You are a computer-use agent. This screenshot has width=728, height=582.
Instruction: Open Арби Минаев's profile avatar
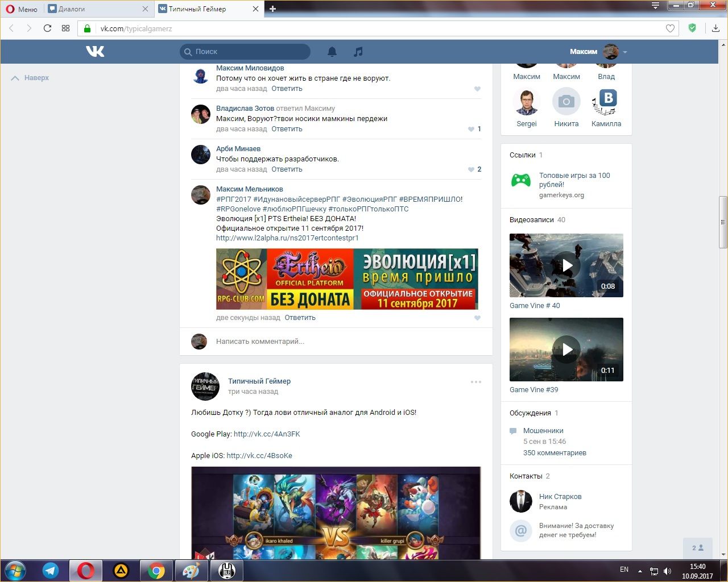201,155
